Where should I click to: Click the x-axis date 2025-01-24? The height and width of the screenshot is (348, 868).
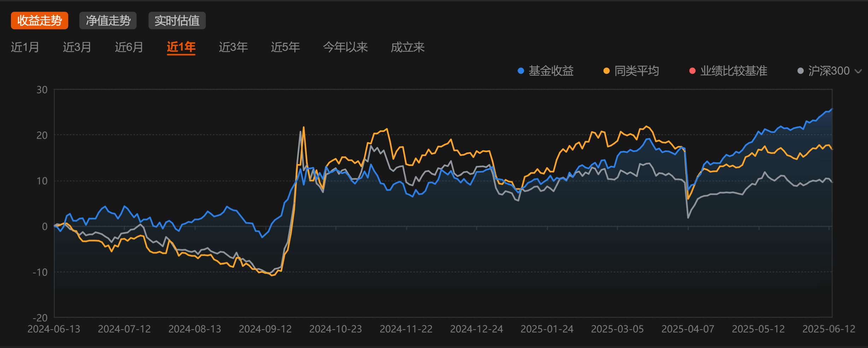point(547,329)
